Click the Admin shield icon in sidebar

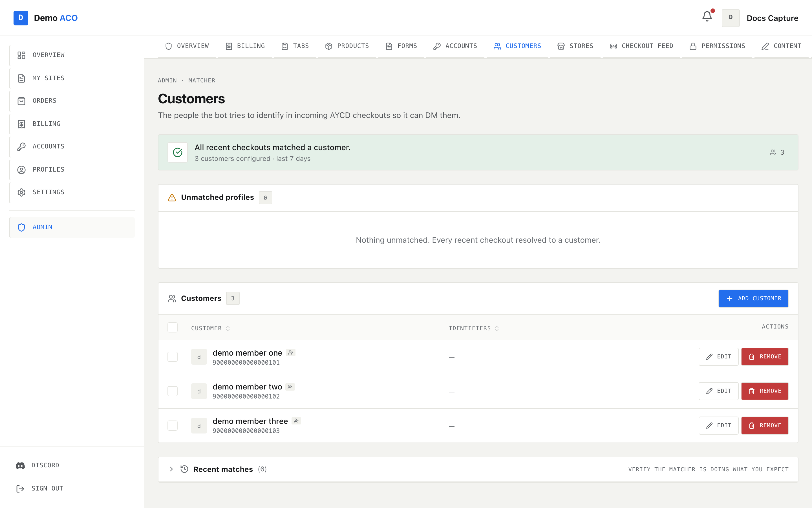pos(21,227)
